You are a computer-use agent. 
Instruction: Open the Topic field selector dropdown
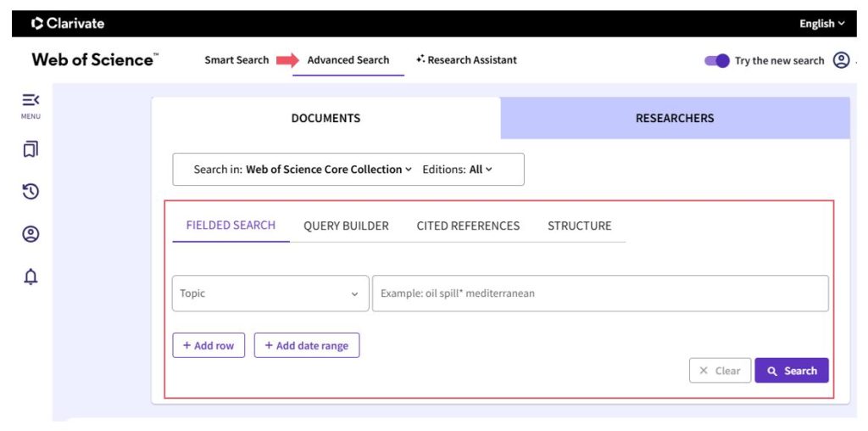270,294
